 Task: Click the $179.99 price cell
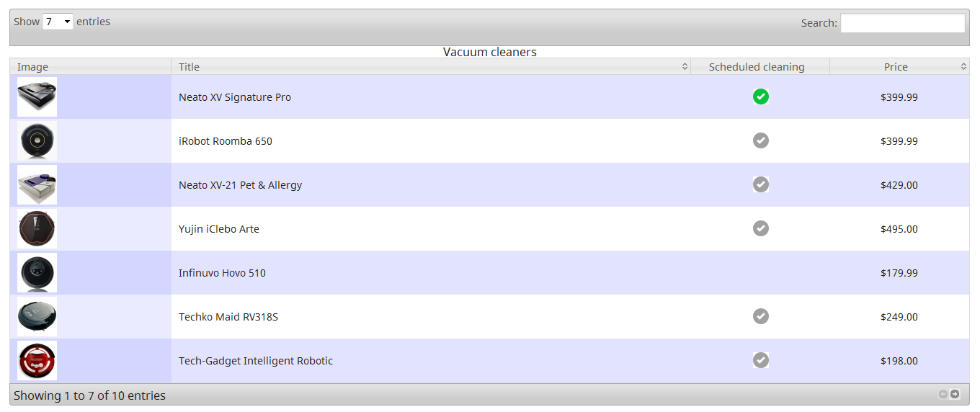click(899, 273)
